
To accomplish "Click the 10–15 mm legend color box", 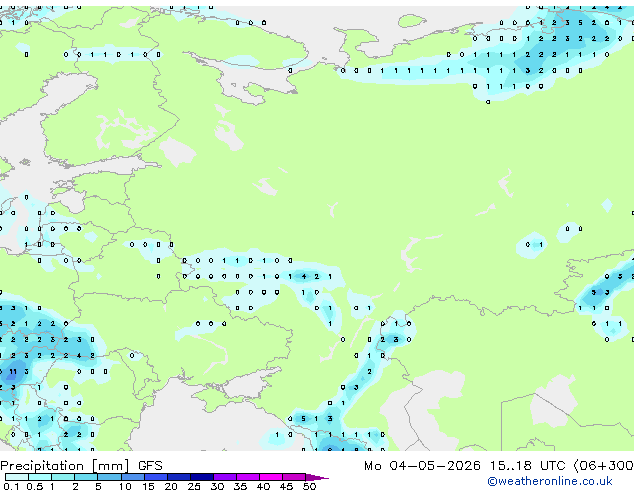I will click(133, 477).
